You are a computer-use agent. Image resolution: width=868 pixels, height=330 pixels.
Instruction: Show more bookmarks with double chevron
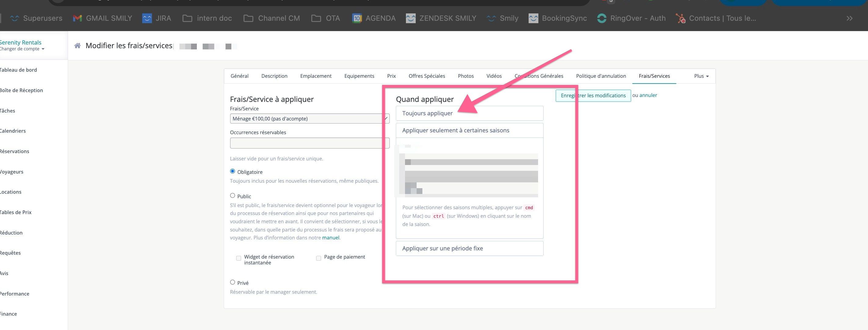[x=849, y=18]
